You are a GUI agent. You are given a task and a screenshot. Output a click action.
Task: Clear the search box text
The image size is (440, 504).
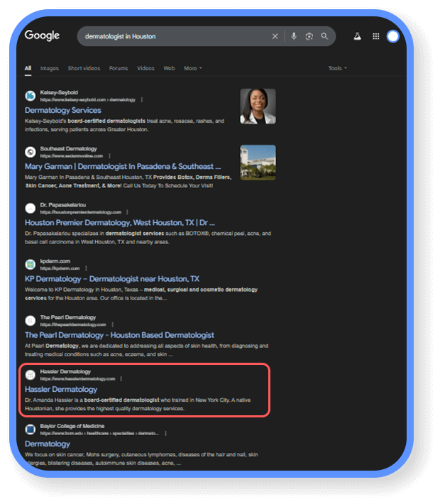275,36
